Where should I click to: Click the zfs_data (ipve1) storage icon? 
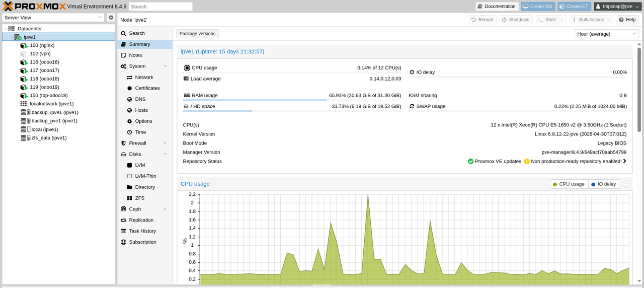point(25,137)
